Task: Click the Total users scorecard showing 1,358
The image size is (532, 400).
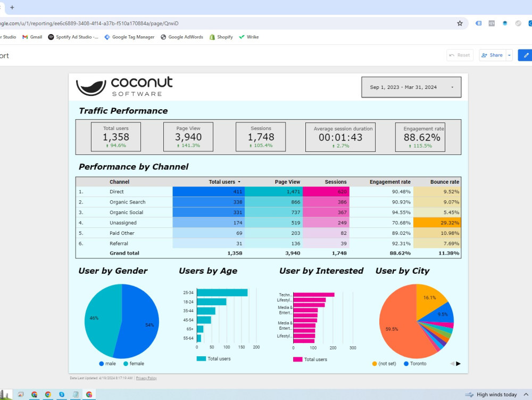Action: click(115, 137)
